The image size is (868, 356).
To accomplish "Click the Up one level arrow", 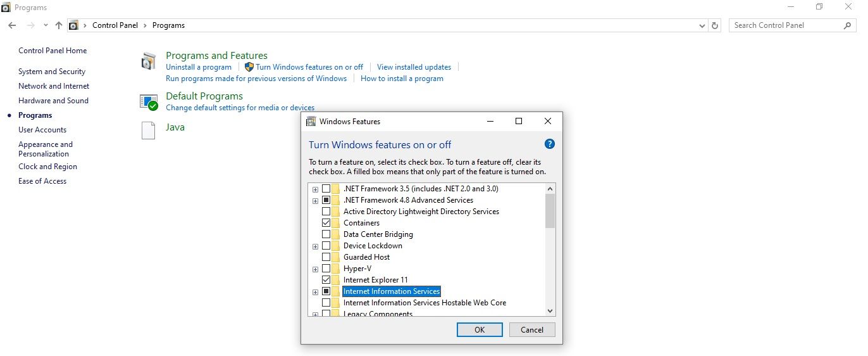I will [x=59, y=25].
